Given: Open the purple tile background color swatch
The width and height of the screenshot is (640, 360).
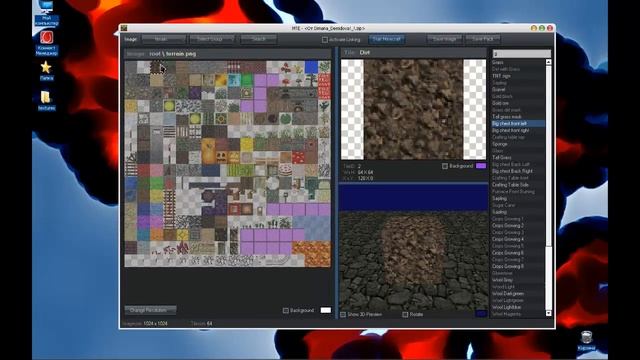Looking at the screenshot, I should 481,166.
